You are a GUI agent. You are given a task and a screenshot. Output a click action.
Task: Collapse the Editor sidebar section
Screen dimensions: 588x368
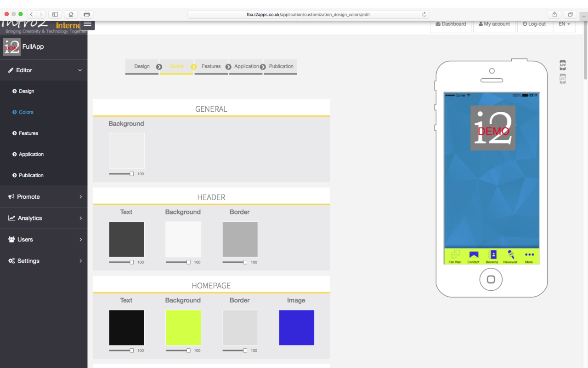(44, 70)
